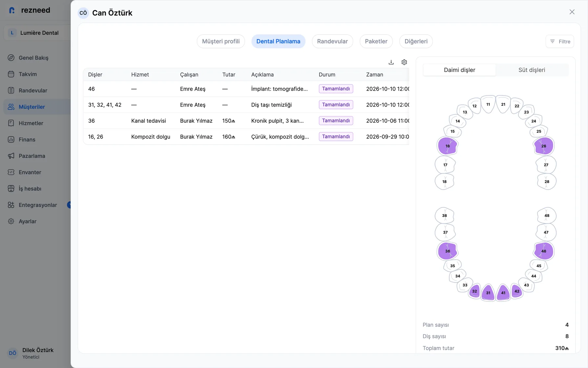Open Randevular in the left sidebar
Viewport: 588px width, 368px height.
[33, 91]
